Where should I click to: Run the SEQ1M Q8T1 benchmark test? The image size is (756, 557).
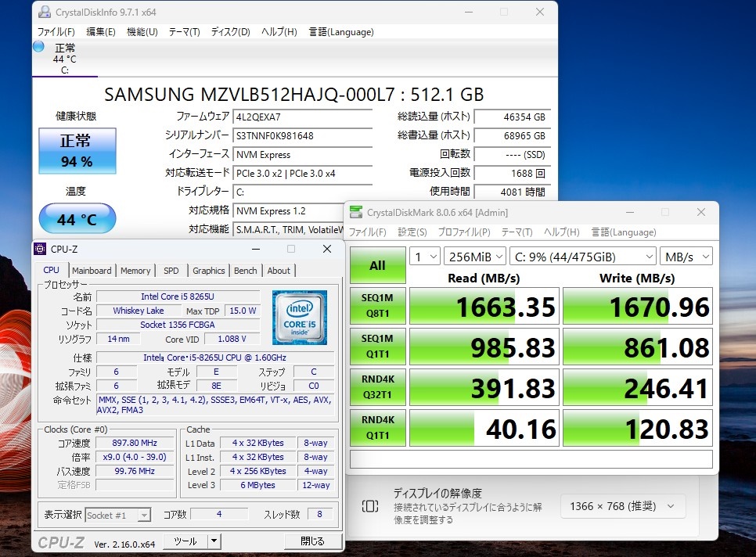point(377,305)
